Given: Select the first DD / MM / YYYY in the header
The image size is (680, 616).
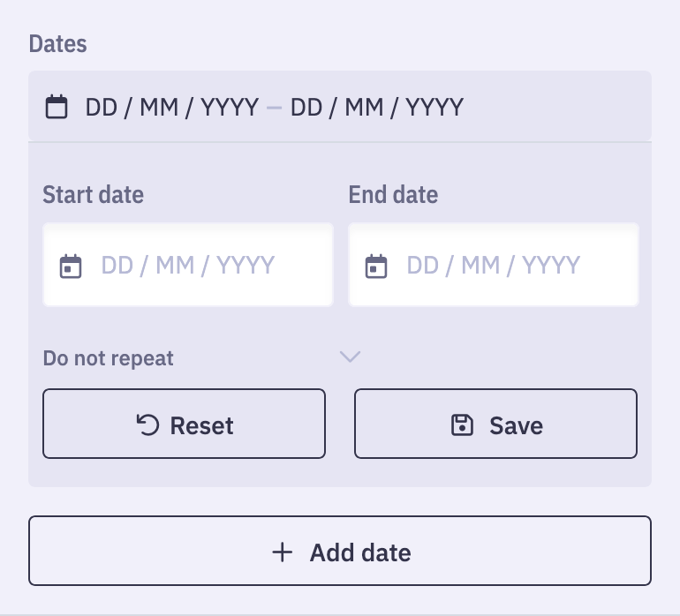Looking at the screenshot, I should click(172, 107).
